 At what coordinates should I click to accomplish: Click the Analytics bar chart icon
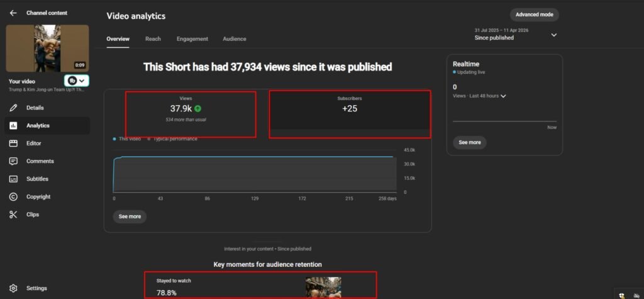click(x=13, y=125)
